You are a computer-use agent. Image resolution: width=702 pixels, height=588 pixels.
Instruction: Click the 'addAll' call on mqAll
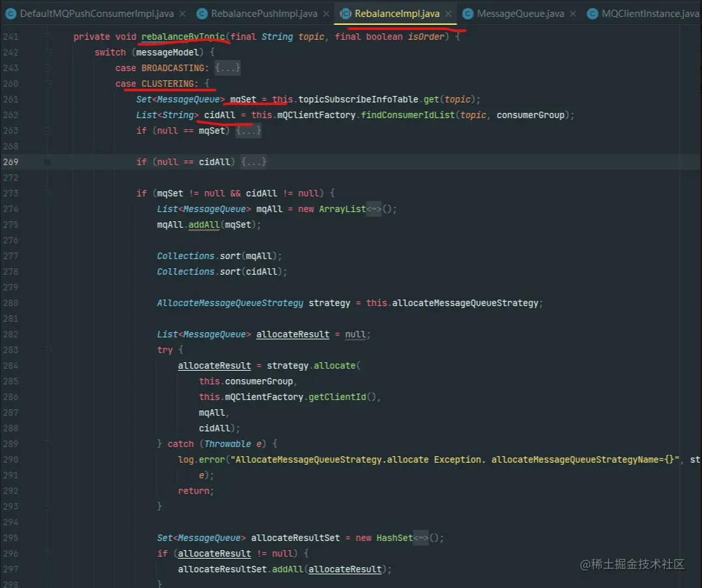(x=204, y=224)
